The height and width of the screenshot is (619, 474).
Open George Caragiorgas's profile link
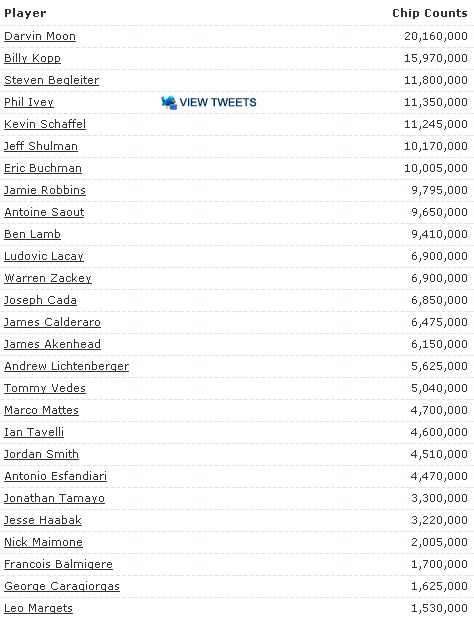pos(62,586)
